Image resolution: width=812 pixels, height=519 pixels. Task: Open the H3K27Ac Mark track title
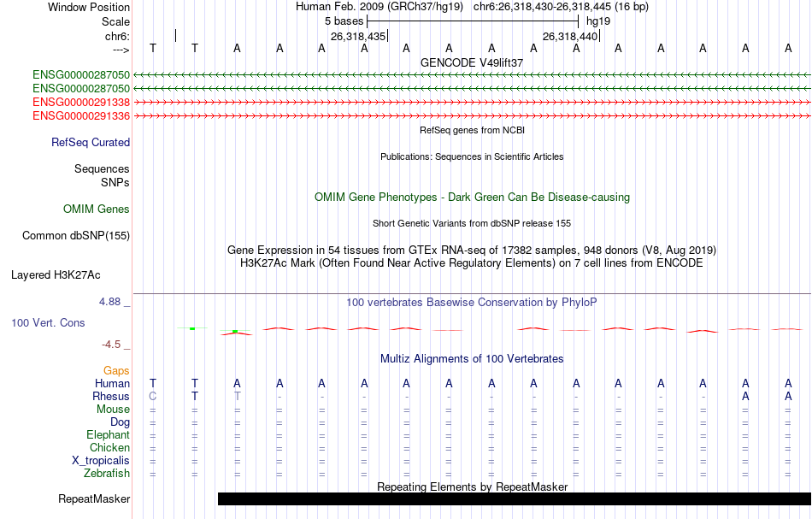472,263
